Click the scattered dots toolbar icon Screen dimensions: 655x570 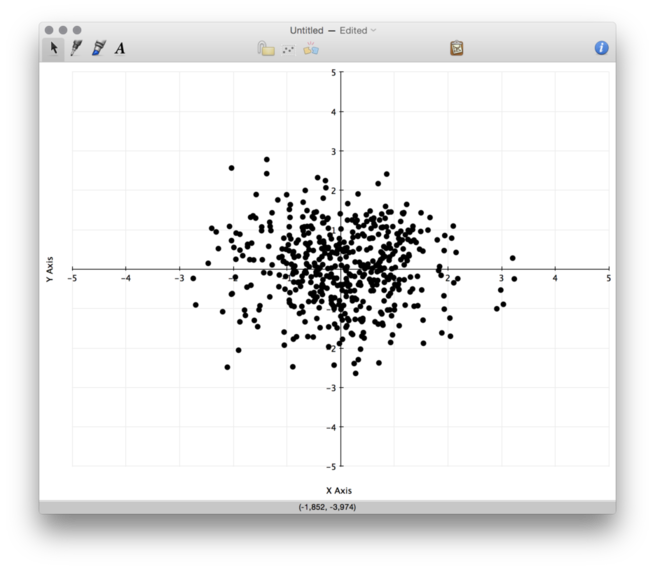point(289,48)
